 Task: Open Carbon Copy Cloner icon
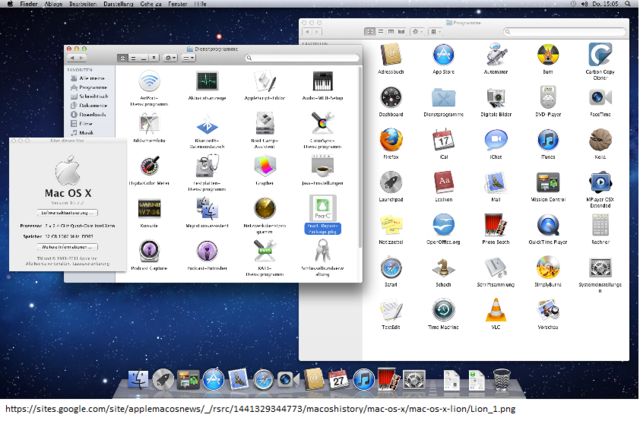pos(600,54)
